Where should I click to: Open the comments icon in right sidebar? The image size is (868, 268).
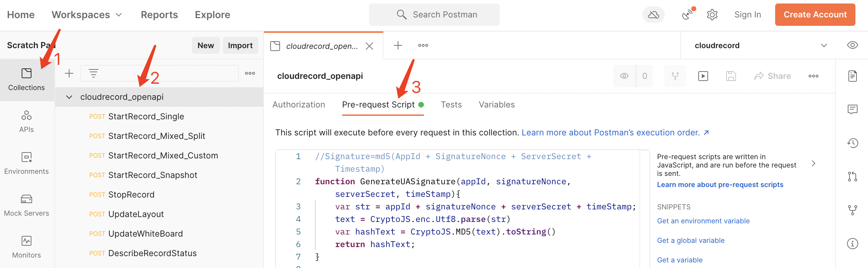853,109
